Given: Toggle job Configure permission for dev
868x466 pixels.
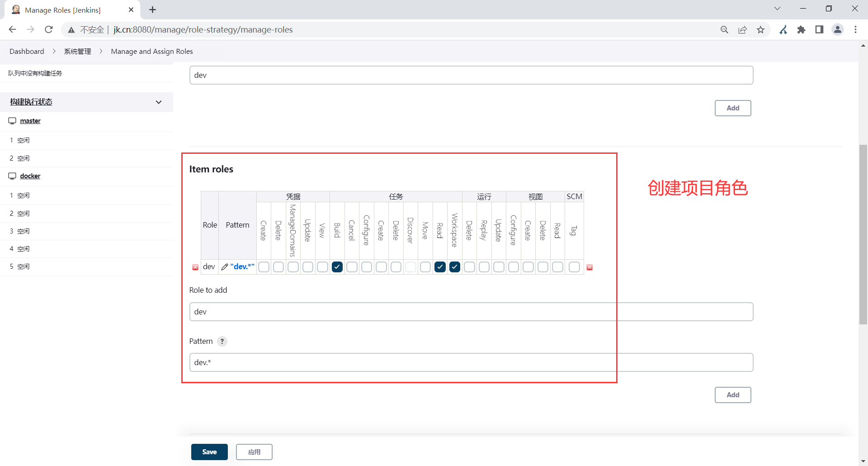Looking at the screenshot, I should 367,267.
